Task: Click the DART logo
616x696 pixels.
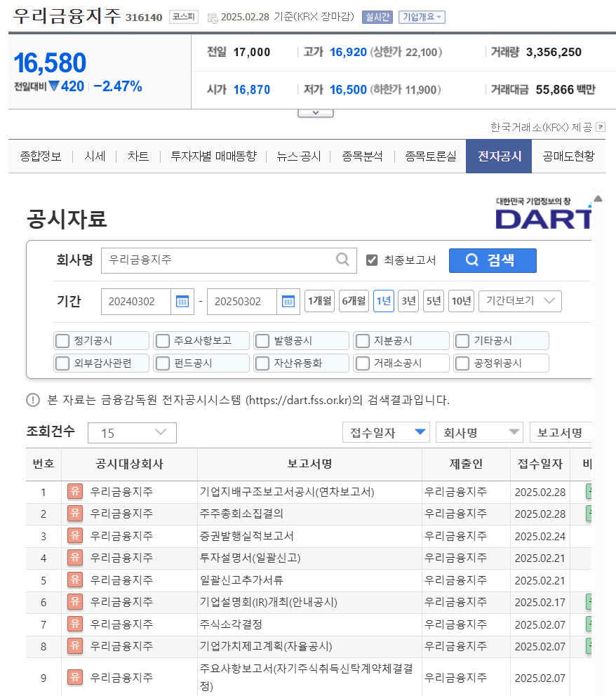Action: [x=543, y=214]
